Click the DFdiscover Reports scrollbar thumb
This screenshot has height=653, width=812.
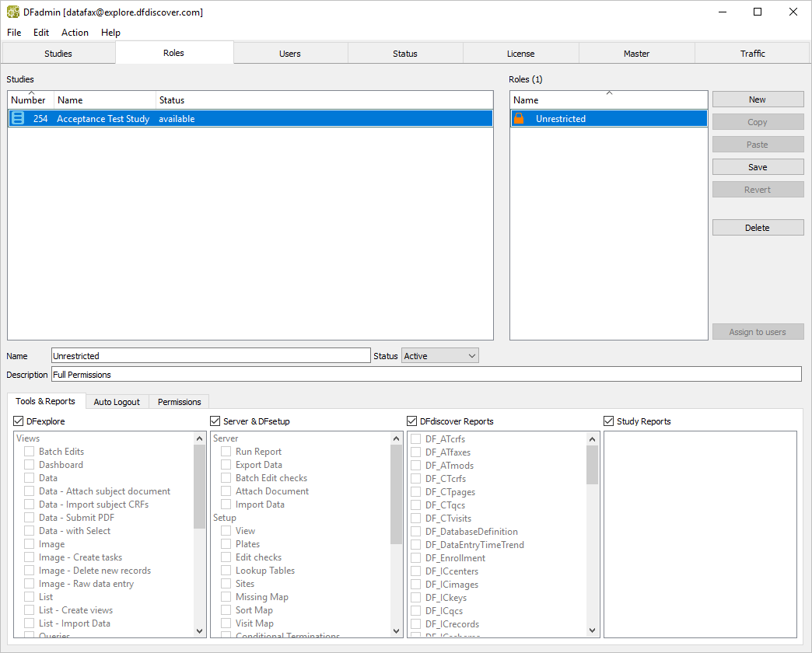[x=593, y=465]
